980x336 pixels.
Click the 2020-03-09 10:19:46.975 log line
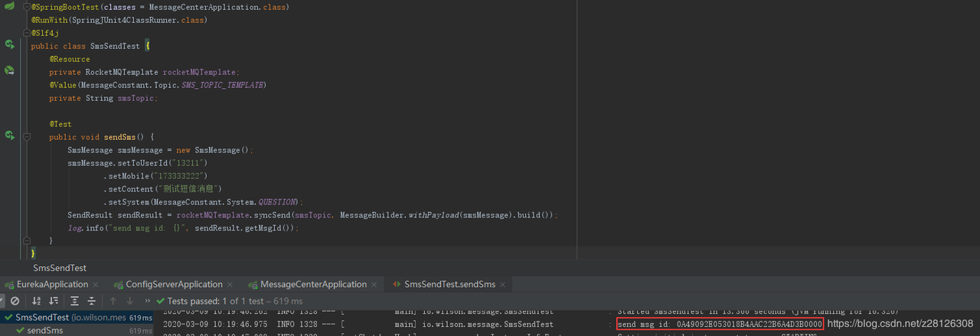tap(493, 324)
